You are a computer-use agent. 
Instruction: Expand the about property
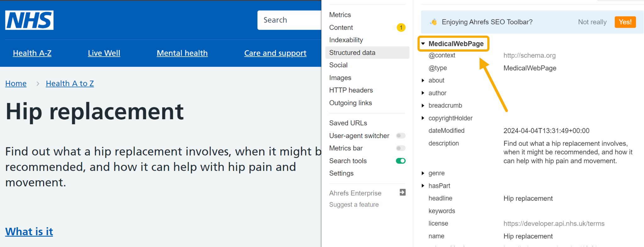point(423,81)
